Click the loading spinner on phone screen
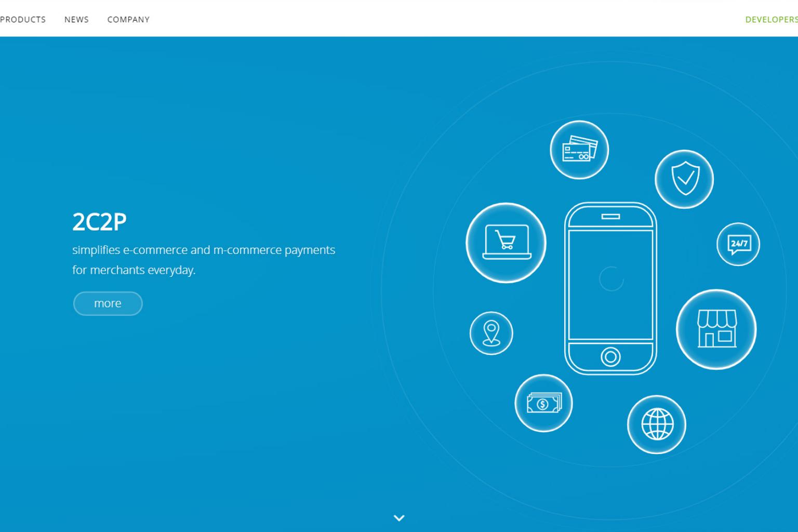Viewport: 798px width, 532px height. tap(611, 279)
